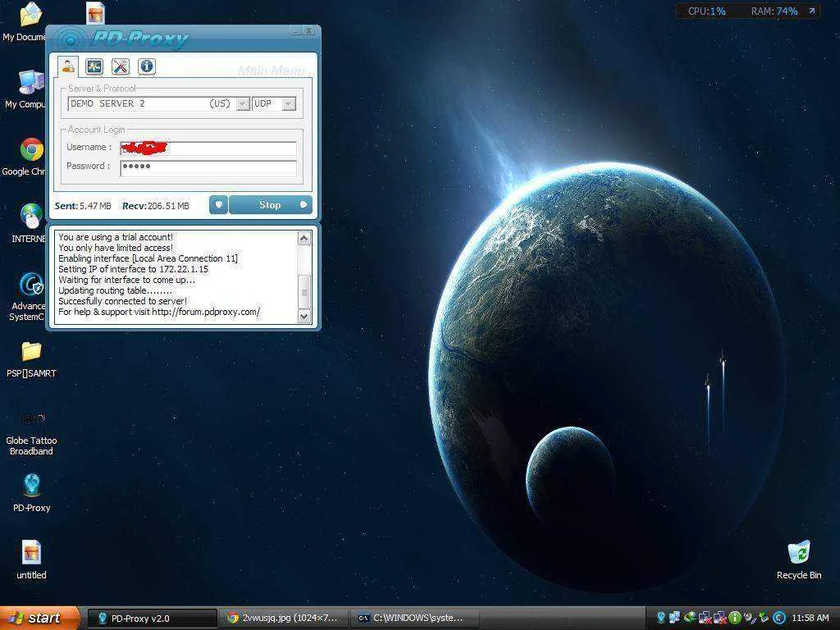Click into the Password field
The width and height of the screenshot is (840, 630).
(x=208, y=167)
